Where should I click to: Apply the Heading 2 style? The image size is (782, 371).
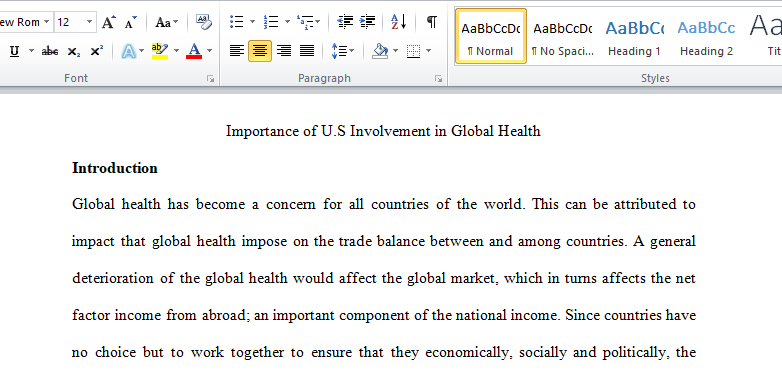(706, 36)
